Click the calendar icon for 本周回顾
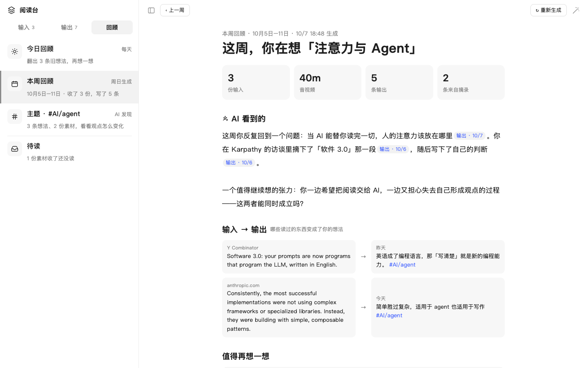 pos(15,84)
